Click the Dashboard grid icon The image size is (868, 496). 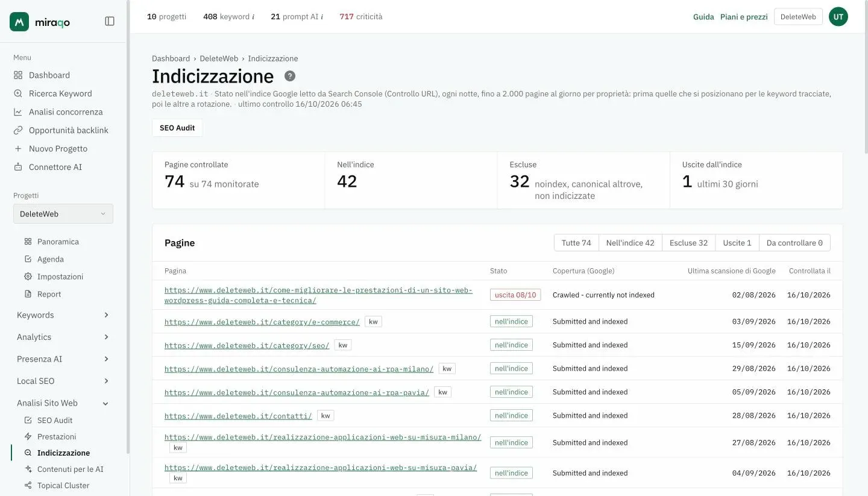(18, 75)
